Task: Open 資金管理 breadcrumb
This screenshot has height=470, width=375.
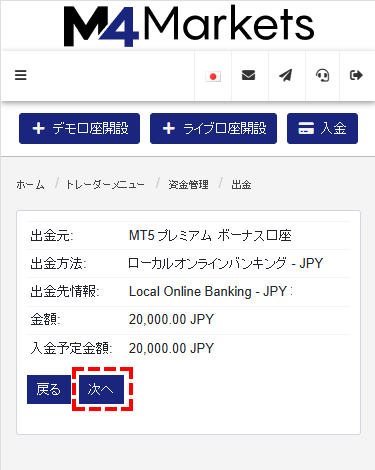Action: 188,184
